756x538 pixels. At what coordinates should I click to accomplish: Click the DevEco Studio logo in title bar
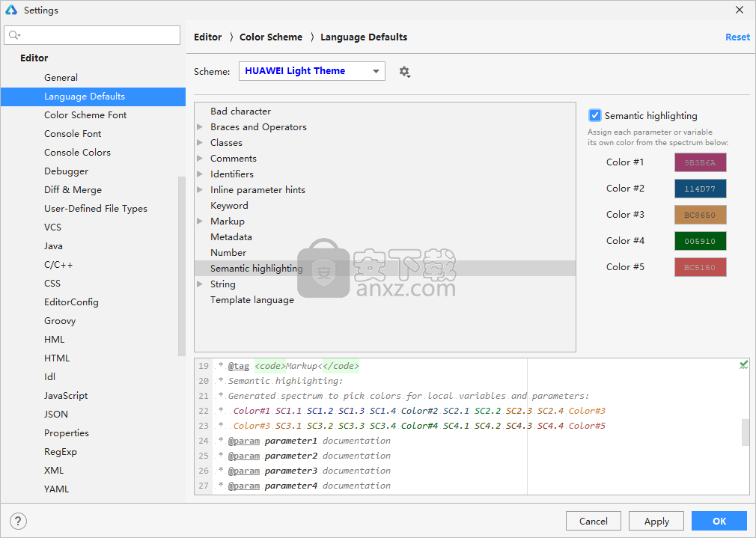tap(11, 10)
